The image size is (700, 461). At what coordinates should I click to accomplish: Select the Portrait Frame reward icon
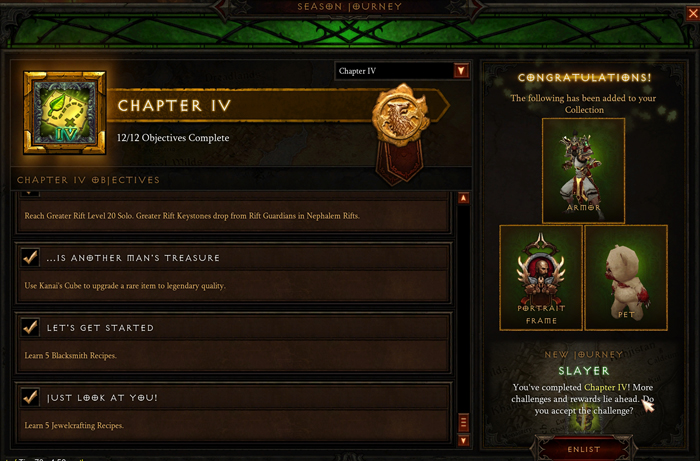[541, 278]
